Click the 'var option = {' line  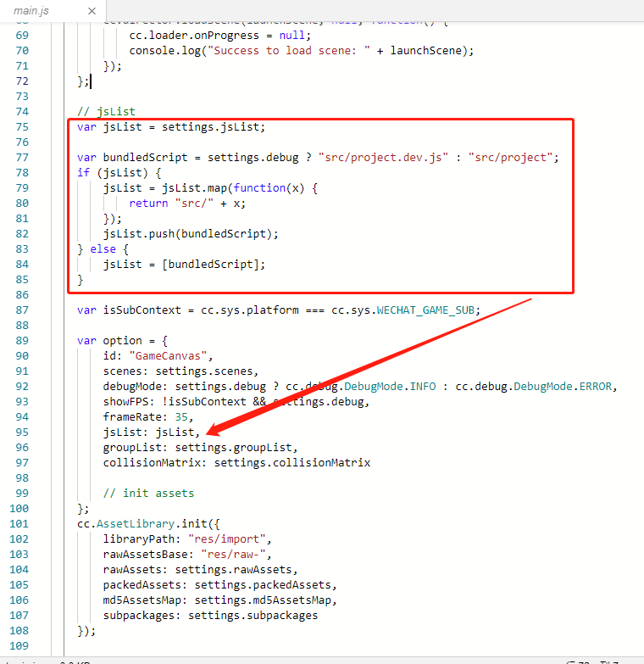pos(122,341)
